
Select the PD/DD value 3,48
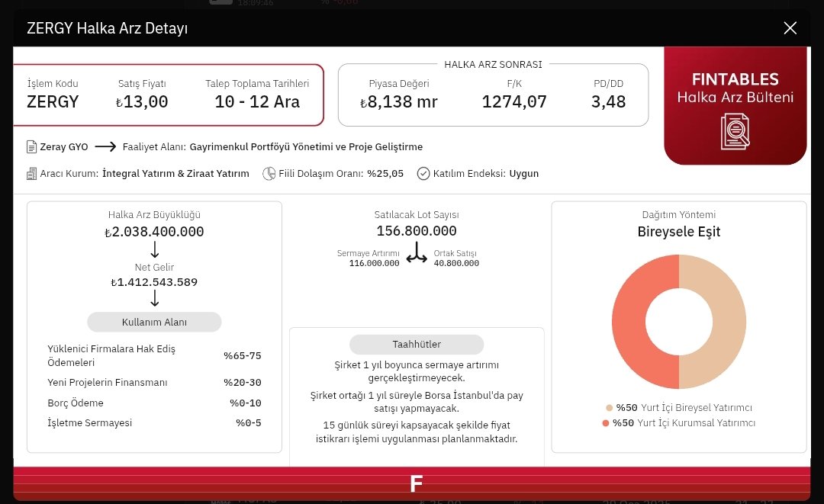click(609, 102)
